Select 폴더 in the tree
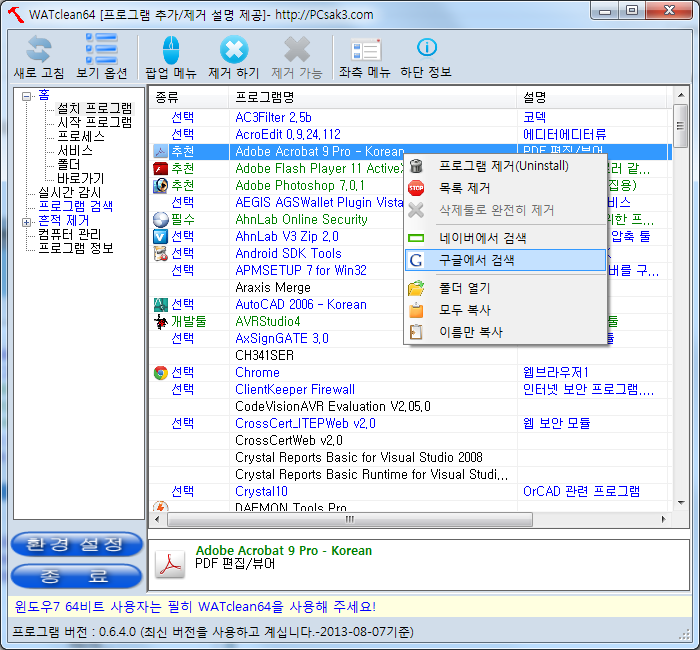 pyautogui.click(x=68, y=164)
